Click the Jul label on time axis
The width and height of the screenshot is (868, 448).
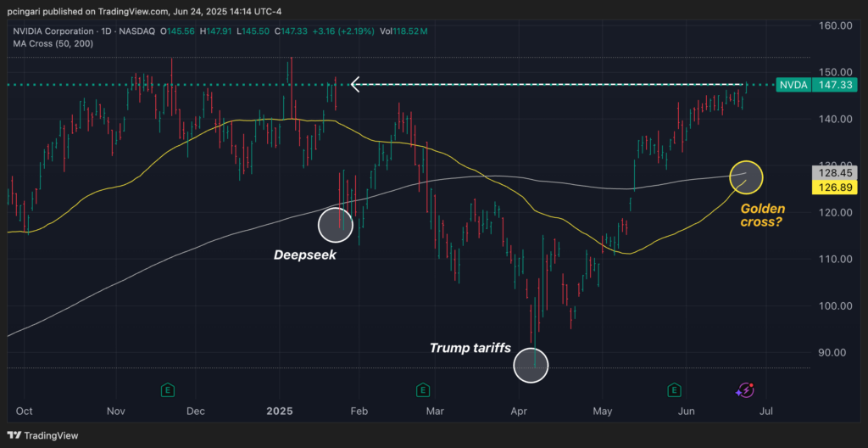766,412
